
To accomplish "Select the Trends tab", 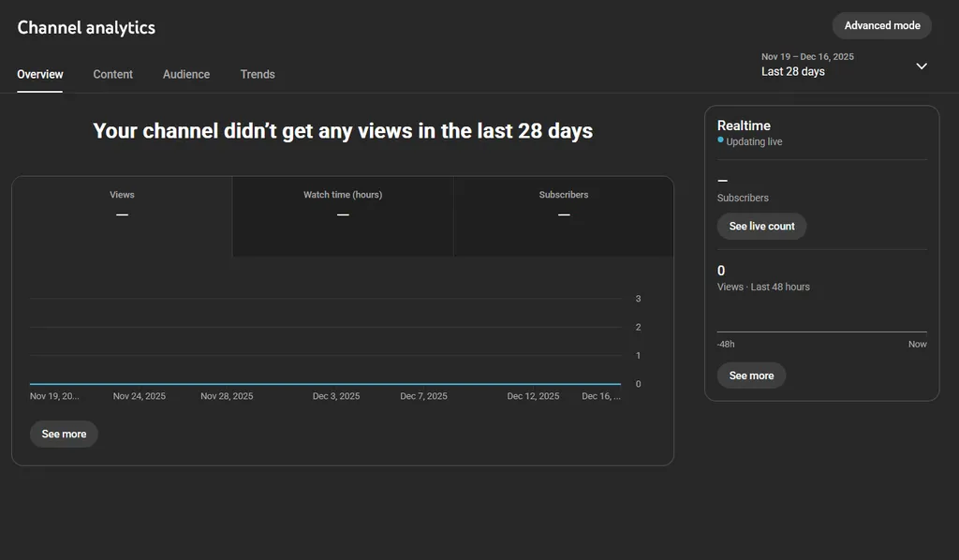I will pos(258,74).
